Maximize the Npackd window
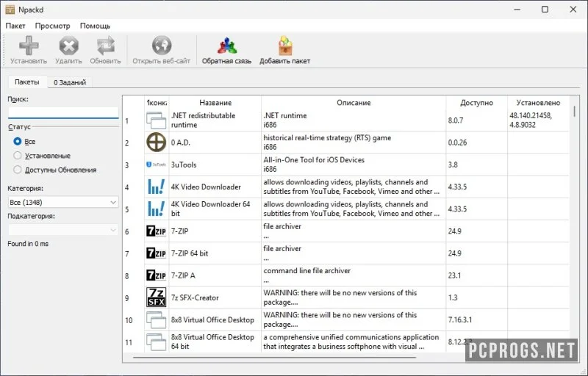Screen dimensions: 588x376 pyautogui.click(x=545, y=10)
